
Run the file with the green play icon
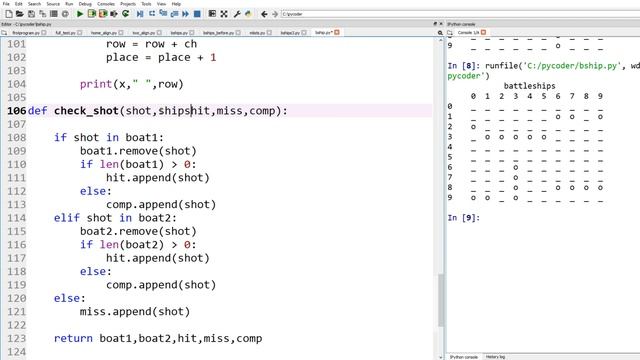80,14
